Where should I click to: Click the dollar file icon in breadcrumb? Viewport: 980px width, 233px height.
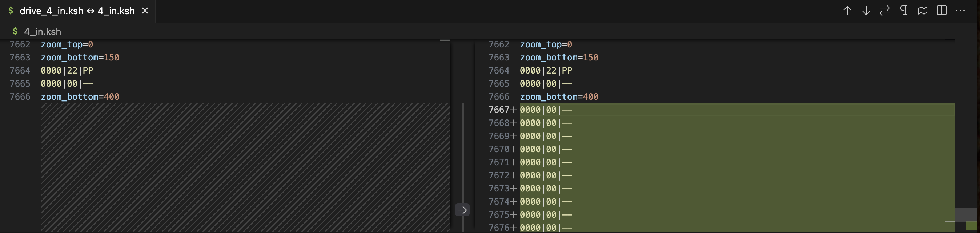(x=15, y=31)
